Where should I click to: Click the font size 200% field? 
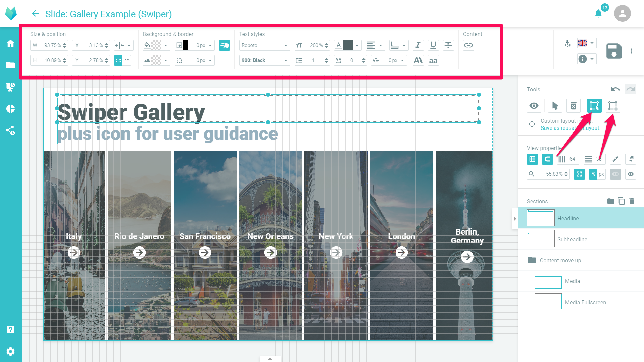coord(312,45)
